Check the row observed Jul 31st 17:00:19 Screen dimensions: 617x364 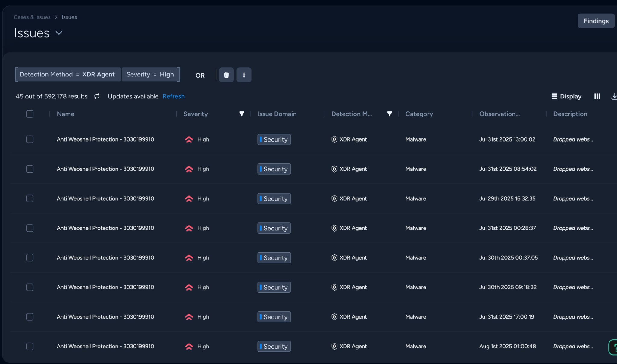(30, 317)
